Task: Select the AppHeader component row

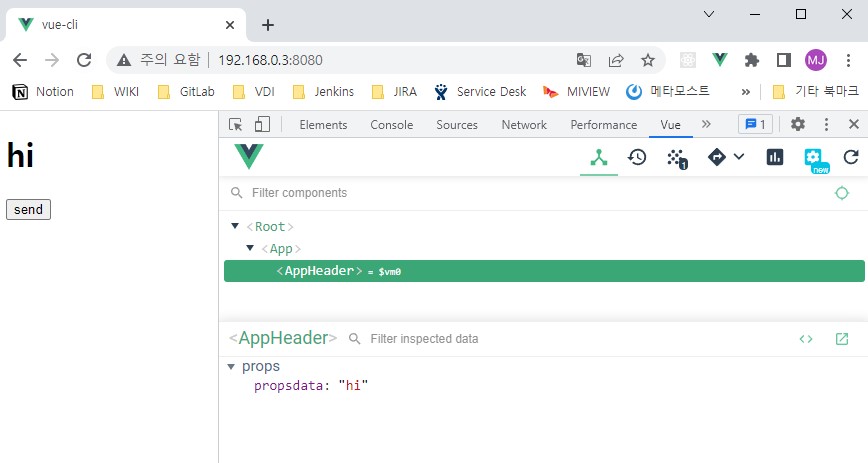Action: pos(544,271)
